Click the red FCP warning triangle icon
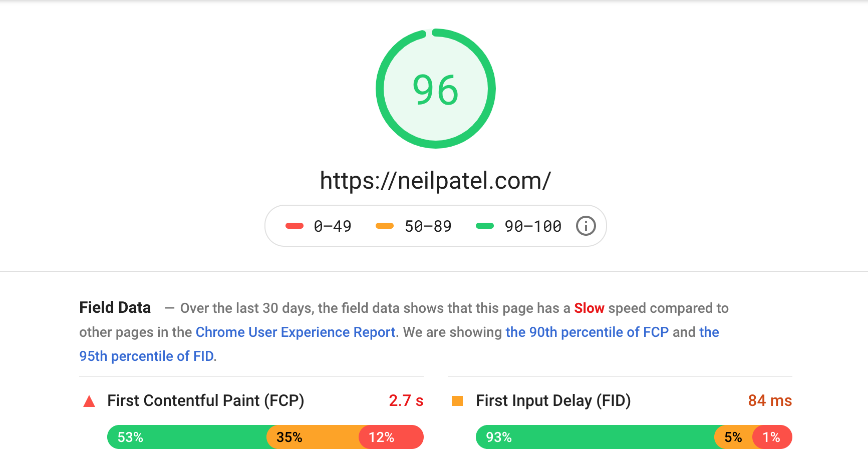The image size is (868, 462). [x=89, y=401]
